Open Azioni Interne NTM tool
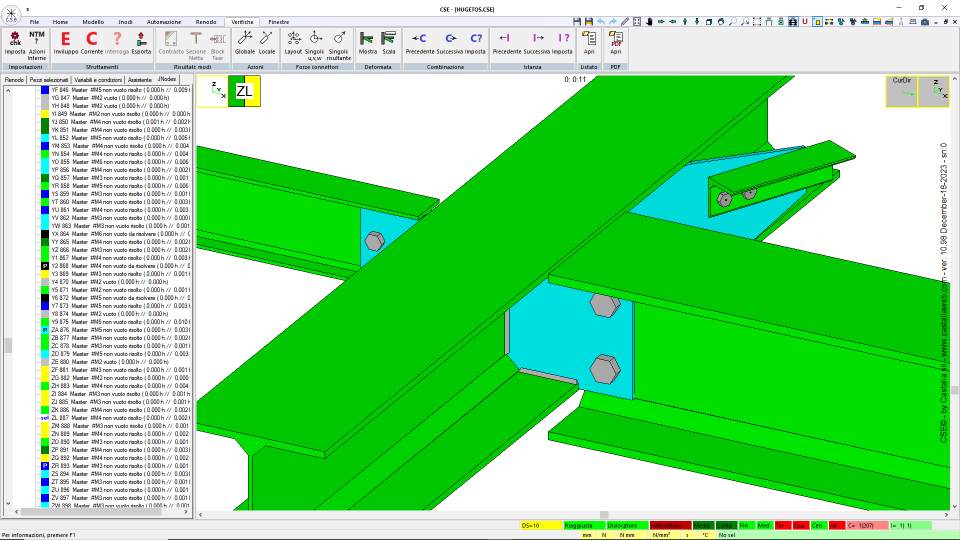Viewport: 960px width, 540px height. [37, 44]
